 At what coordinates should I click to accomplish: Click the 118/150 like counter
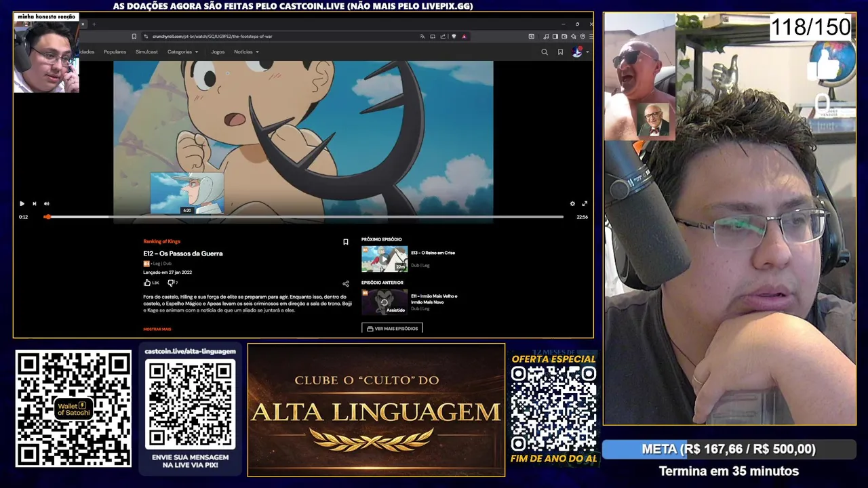(810, 28)
